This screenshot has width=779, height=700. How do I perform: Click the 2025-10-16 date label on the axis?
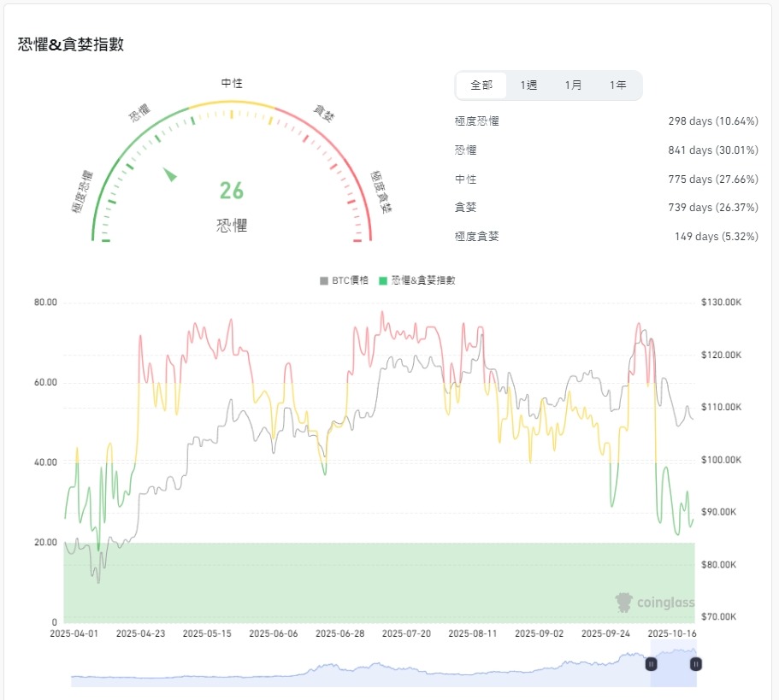[x=672, y=635]
